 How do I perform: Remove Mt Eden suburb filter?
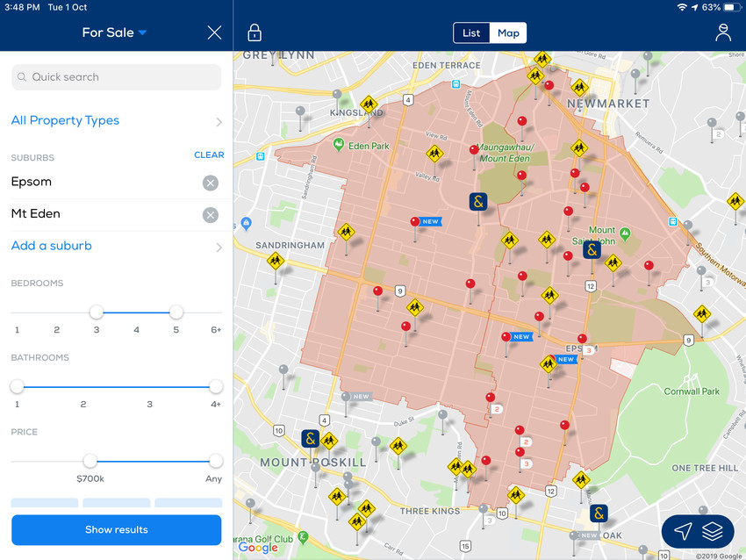pyautogui.click(x=210, y=215)
